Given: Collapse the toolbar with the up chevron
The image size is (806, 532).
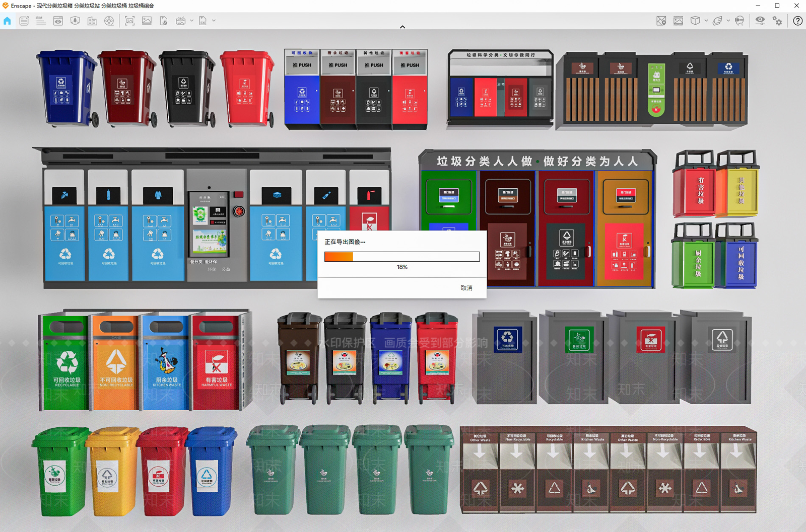Looking at the screenshot, I should (402, 27).
